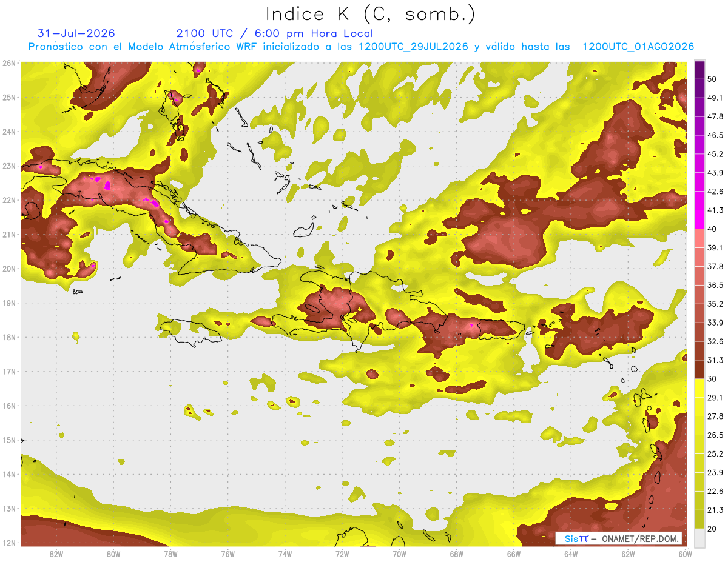The image size is (728, 562).
Task: Click the "32.6" colorbar value
Action: (715, 341)
